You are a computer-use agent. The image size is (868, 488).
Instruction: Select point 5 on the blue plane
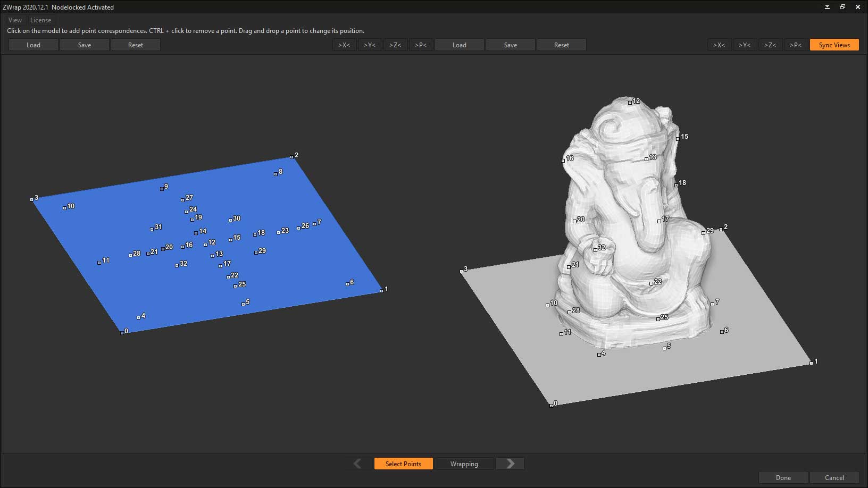[243, 304]
